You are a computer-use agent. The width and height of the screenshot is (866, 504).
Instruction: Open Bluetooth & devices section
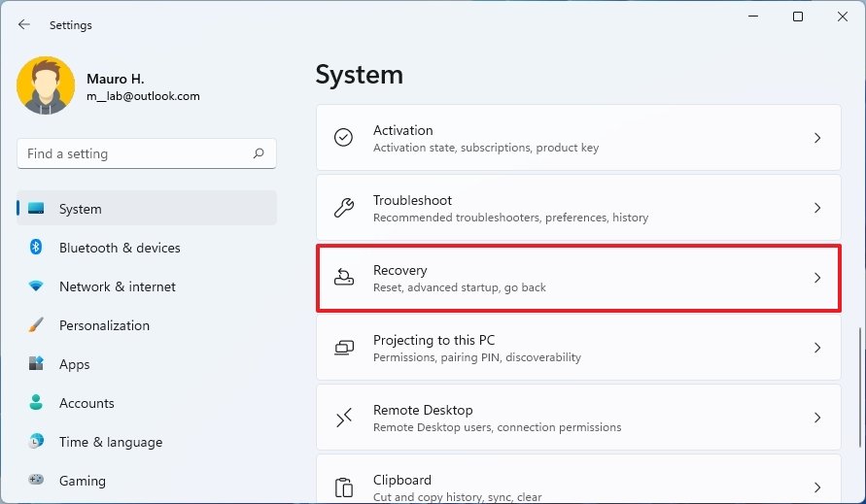click(x=147, y=248)
